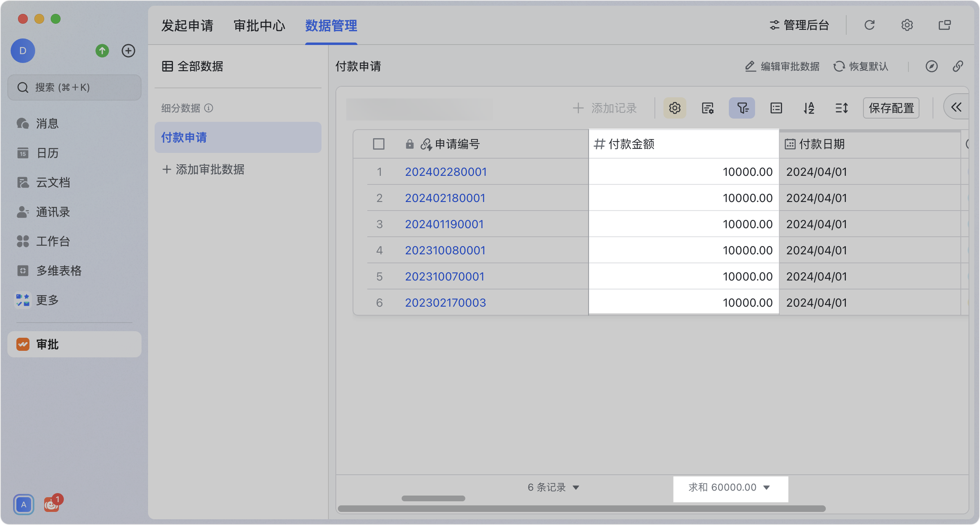Open application link 202310070001
The image size is (980, 525).
(445, 276)
